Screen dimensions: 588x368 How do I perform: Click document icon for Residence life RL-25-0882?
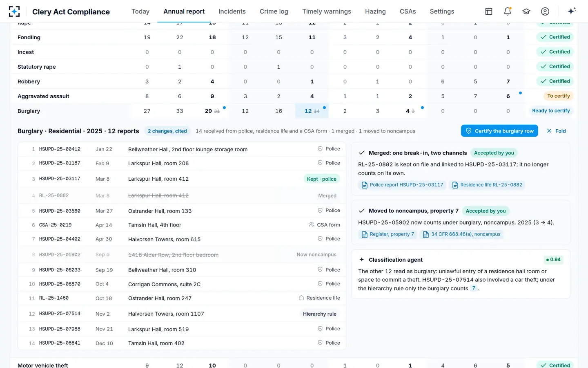pos(455,185)
